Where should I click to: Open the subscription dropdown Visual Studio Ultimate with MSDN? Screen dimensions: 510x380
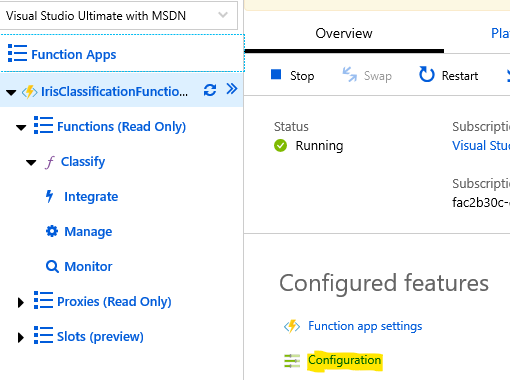click(118, 15)
